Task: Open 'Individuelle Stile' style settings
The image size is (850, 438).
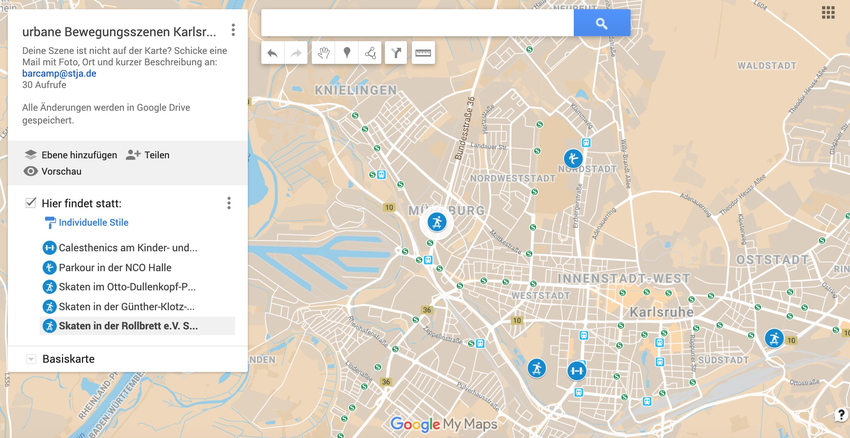Action: click(92, 223)
